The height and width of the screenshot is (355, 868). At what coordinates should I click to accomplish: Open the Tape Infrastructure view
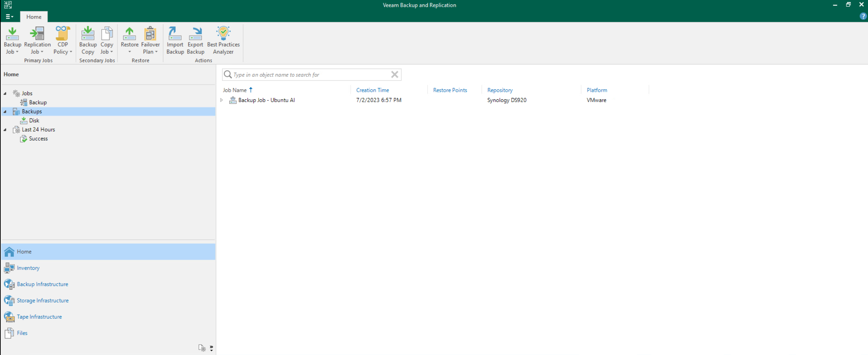tap(108, 317)
